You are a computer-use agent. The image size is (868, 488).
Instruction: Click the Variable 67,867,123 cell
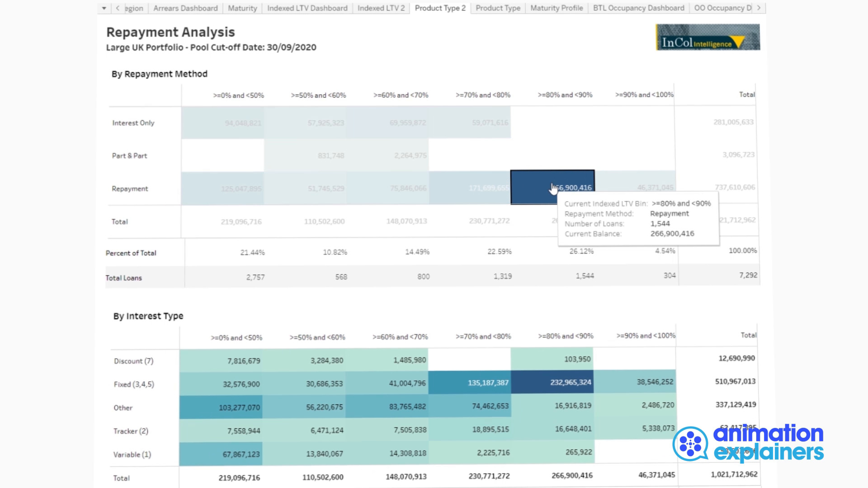tap(221, 454)
